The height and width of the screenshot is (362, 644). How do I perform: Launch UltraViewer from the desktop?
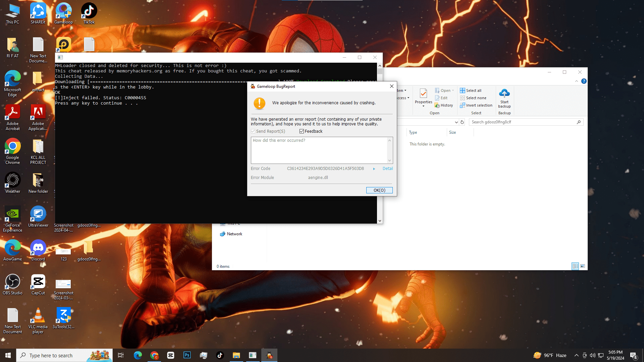(38, 217)
